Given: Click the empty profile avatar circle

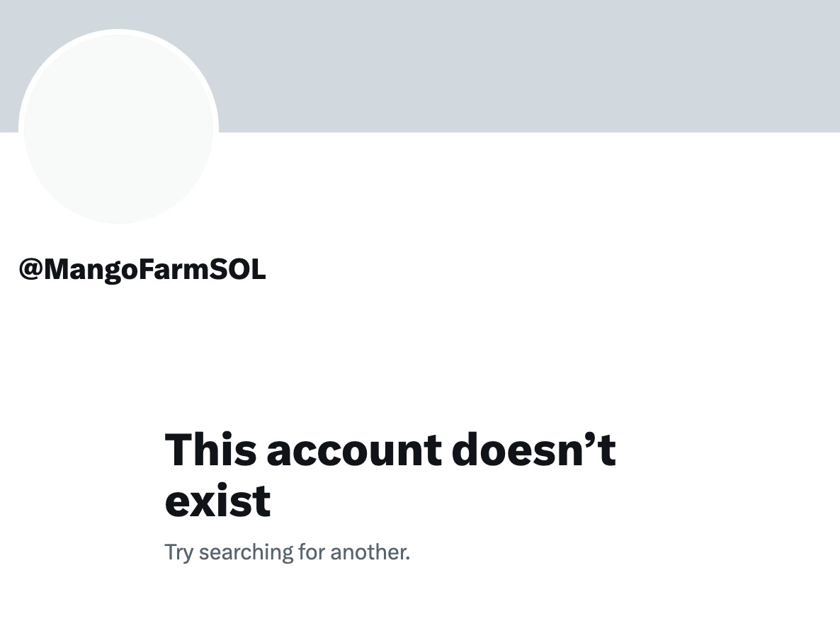Looking at the screenshot, I should click(118, 127).
